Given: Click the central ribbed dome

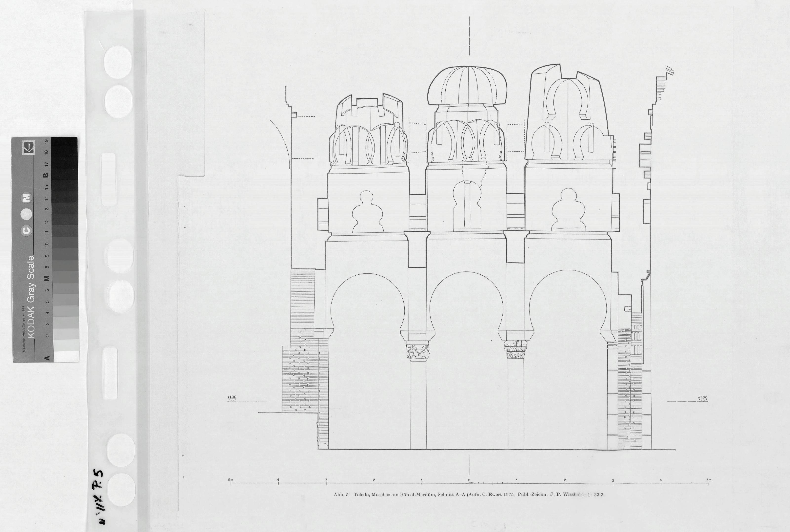Looking at the screenshot, I should click(467, 85).
